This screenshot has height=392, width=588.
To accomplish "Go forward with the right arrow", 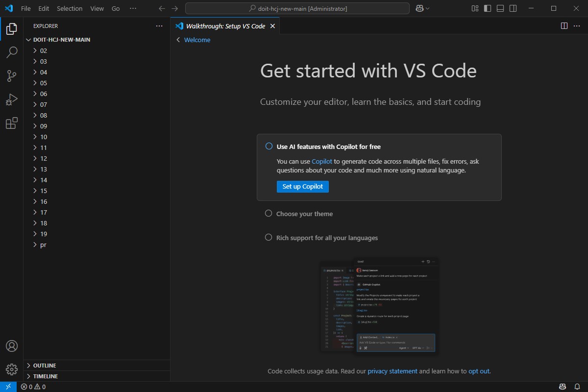I will point(175,8).
